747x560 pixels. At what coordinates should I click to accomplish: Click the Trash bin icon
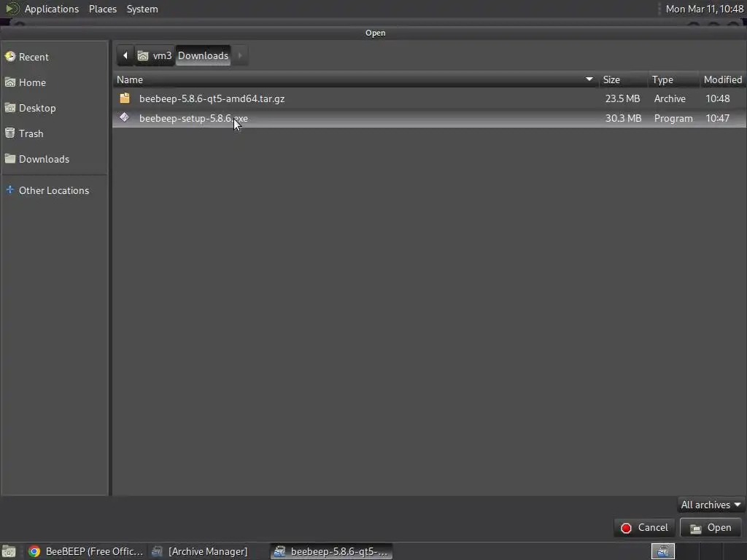tap(10, 133)
